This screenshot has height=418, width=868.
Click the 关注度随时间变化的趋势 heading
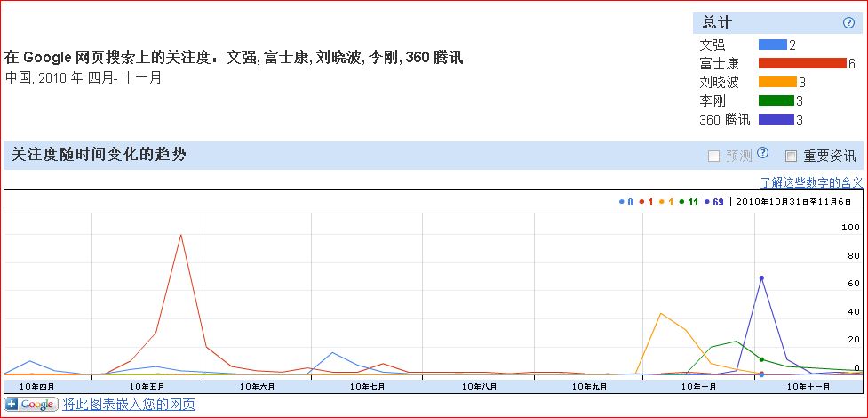coord(98,155)
